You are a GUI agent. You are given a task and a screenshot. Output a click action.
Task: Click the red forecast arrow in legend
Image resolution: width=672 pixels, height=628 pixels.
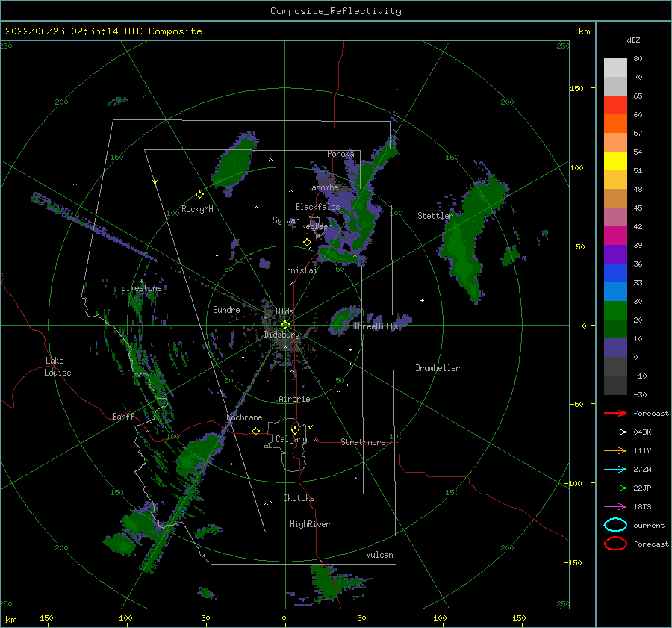coord(615,413)
